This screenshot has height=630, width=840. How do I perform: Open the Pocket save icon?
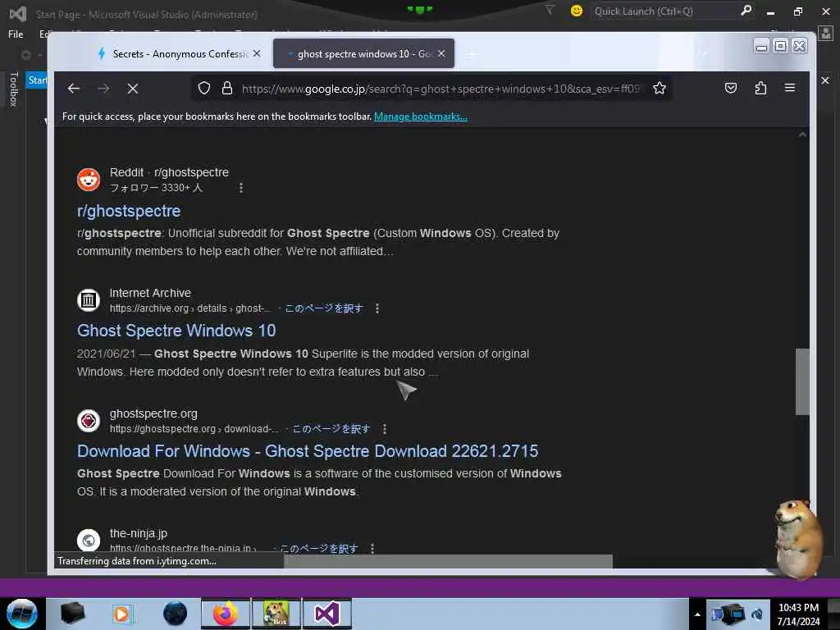pos(731,88)
